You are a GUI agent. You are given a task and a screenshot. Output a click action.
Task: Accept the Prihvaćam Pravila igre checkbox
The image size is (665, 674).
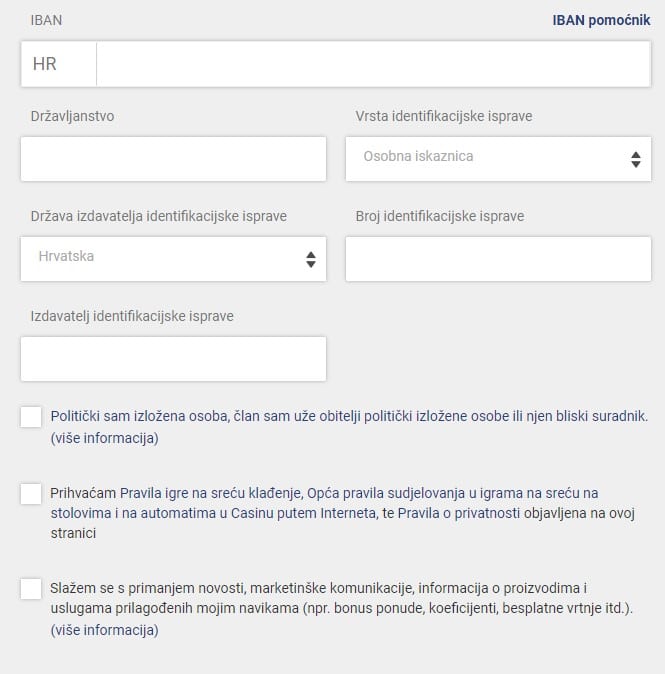31,493
